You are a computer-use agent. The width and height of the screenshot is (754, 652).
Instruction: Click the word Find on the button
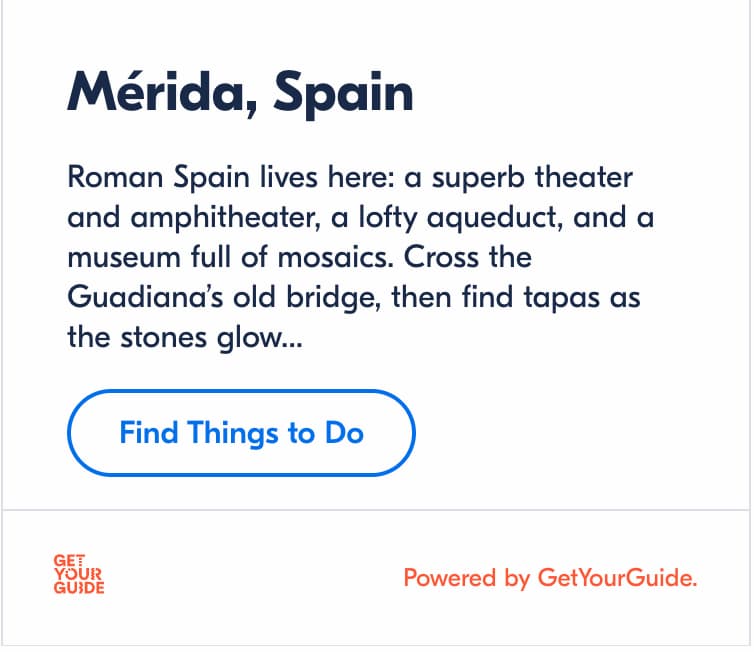coord(148,433)
